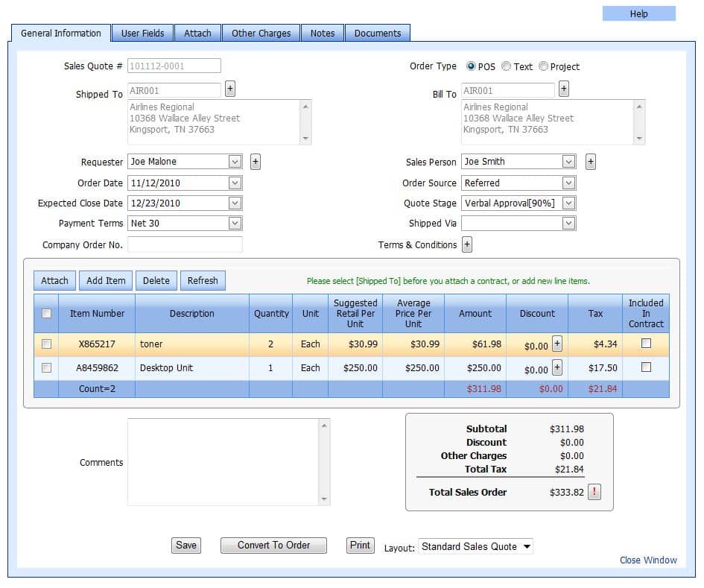Open Terms & Conditions plus icon
Image resolution: width=704 pixels, height=588 pixels.
[x=467, y=244]
